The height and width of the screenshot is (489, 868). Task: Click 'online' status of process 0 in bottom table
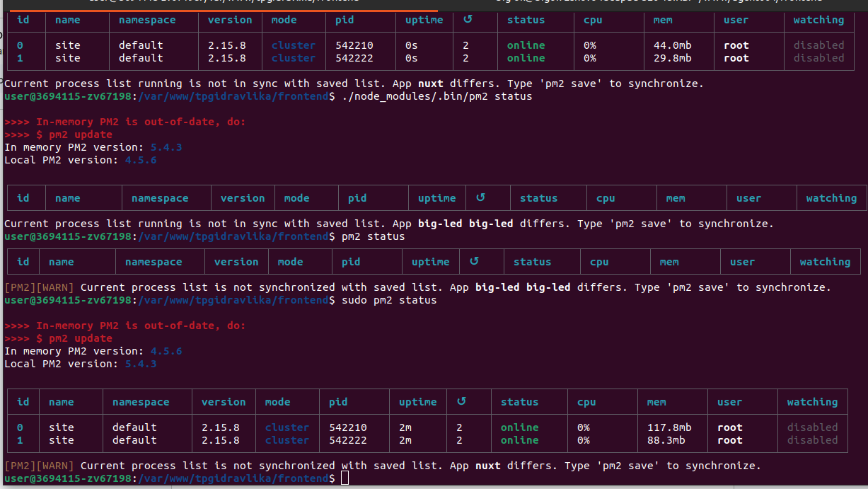coord(519,427)
